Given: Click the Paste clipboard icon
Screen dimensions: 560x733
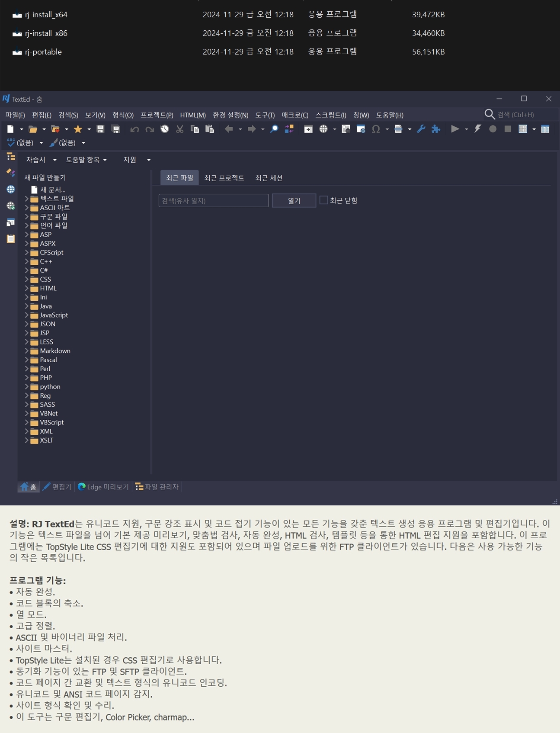Looking at the screenshot, I should point(210,129).
